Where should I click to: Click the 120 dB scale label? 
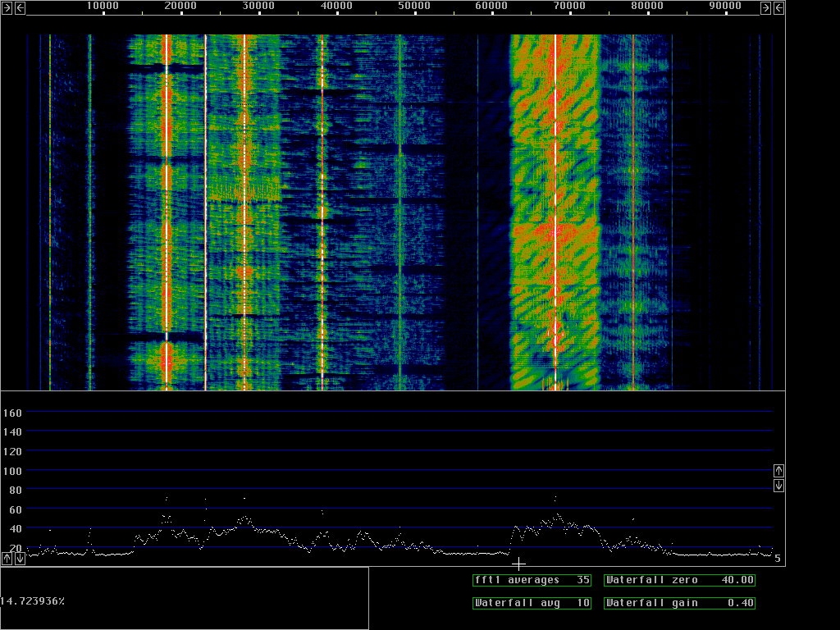tap(12, 452)
